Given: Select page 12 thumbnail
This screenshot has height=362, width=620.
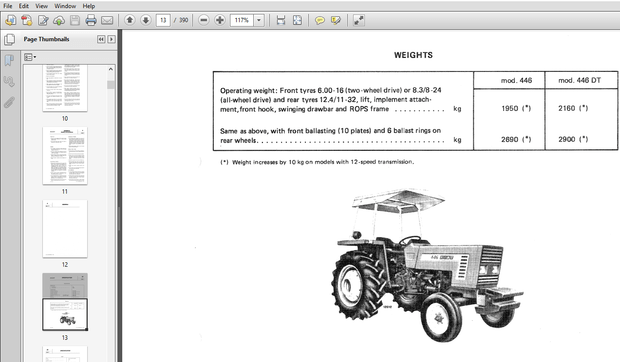Looking at the screenshot, I should click(x=65, y=229).
